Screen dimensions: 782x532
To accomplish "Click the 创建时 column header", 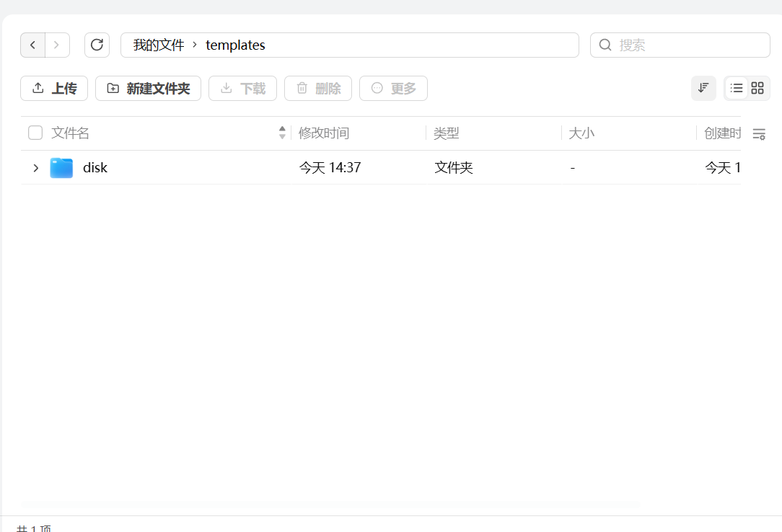I will [722, 133].
